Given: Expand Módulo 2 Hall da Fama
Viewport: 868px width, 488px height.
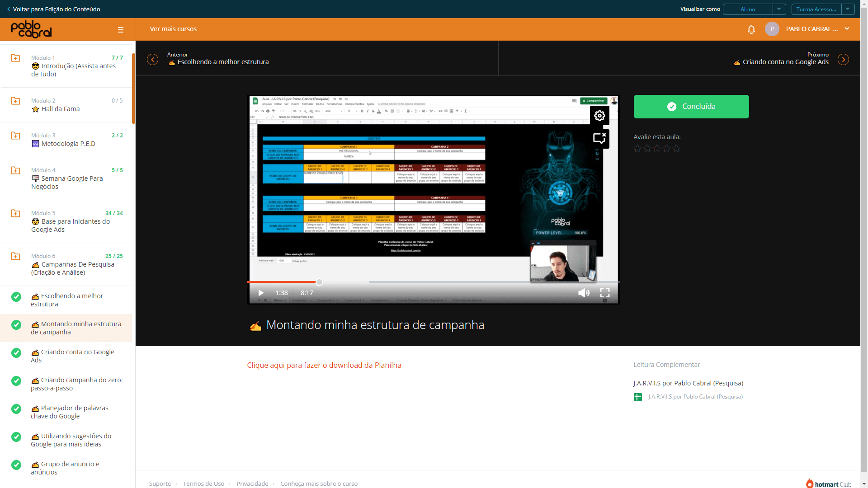Looking at the screenshot, I should pos(66,105).
